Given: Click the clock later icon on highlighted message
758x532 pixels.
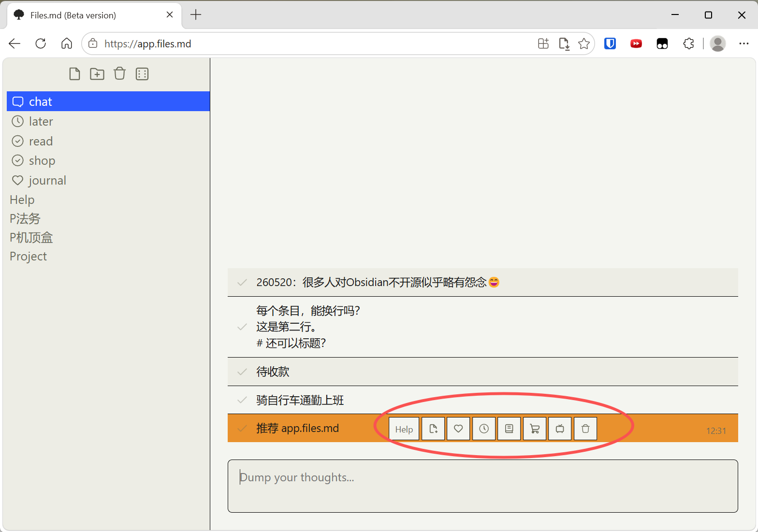Looking at the screenshot, I should [484, 429].
